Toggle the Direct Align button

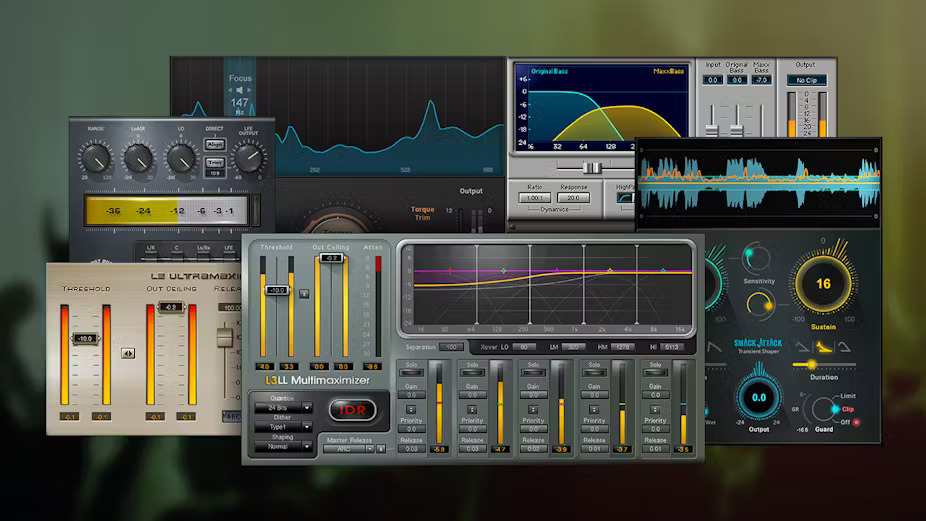[x=214, y=144]
